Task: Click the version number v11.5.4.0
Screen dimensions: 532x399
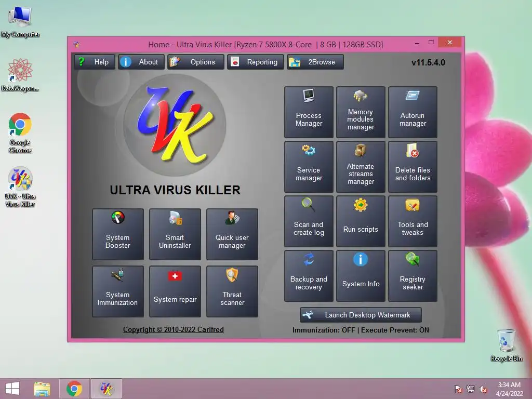Action: pyautogui.click(x=428, y=62)
